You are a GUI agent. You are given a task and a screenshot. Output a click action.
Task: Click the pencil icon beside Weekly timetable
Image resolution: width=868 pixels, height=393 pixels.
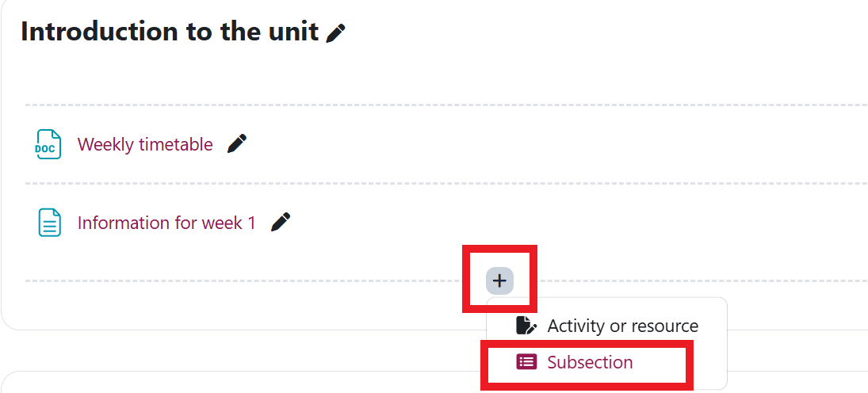coord(236,144)
